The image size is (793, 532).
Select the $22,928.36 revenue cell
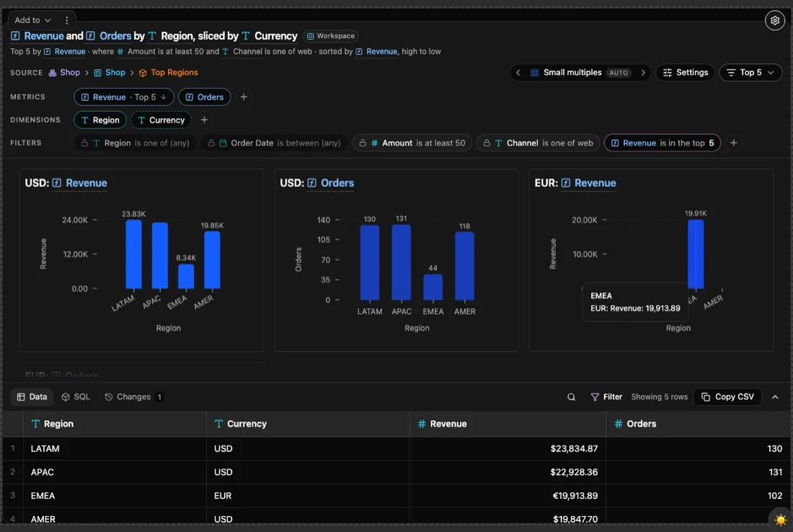click(x=508, y=472)
